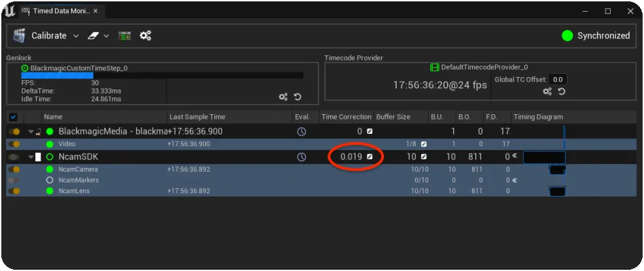Screen dimensions: 644x271
Task: Click the NcamLens timing diagram block
Action: (557, 191)
